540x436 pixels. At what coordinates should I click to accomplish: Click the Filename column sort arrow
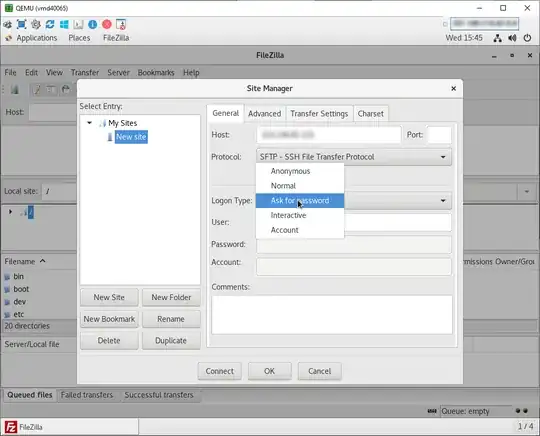click(43, 261)
